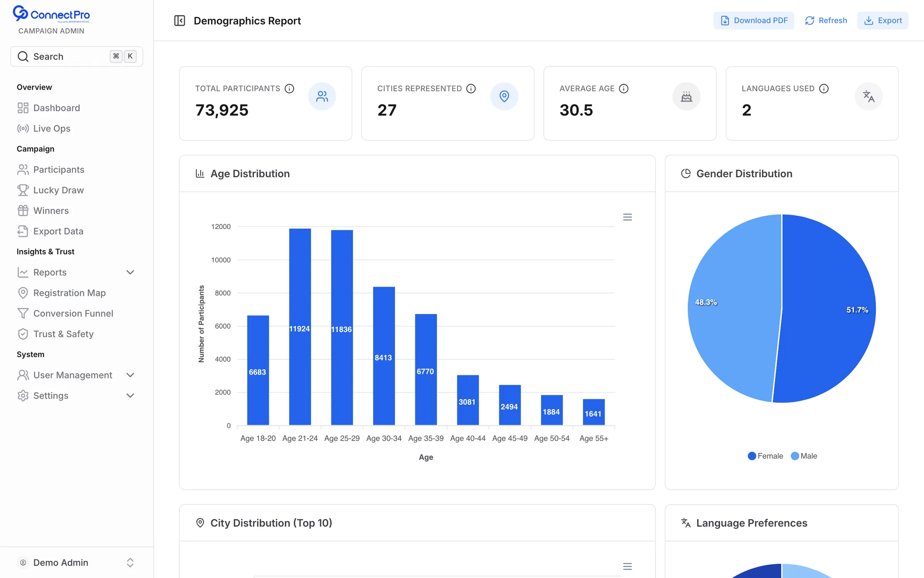Click the participants icon in Total Participants card
The width and height of the screenshot is (924, 578).
(322, 96)
